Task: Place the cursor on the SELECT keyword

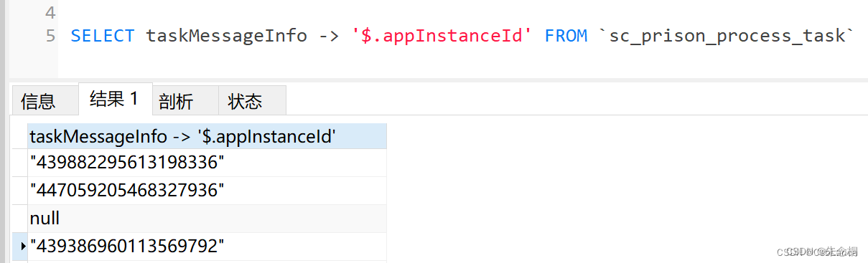Action: [x=102, y=36]
